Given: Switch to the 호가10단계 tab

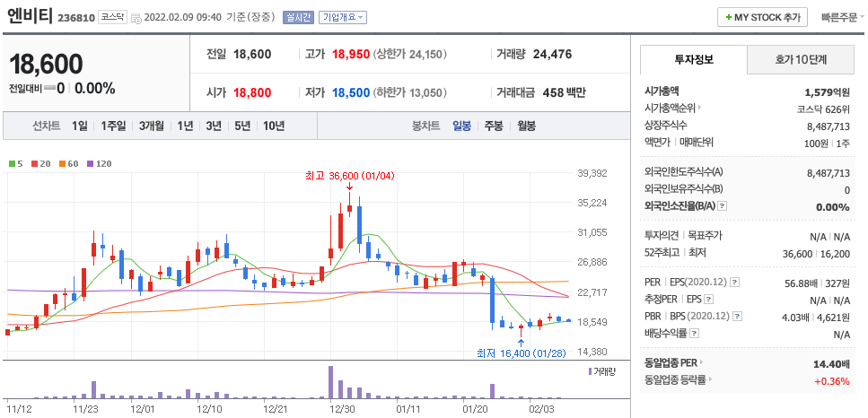Looking at the screenshot, I should click(801, 60).
